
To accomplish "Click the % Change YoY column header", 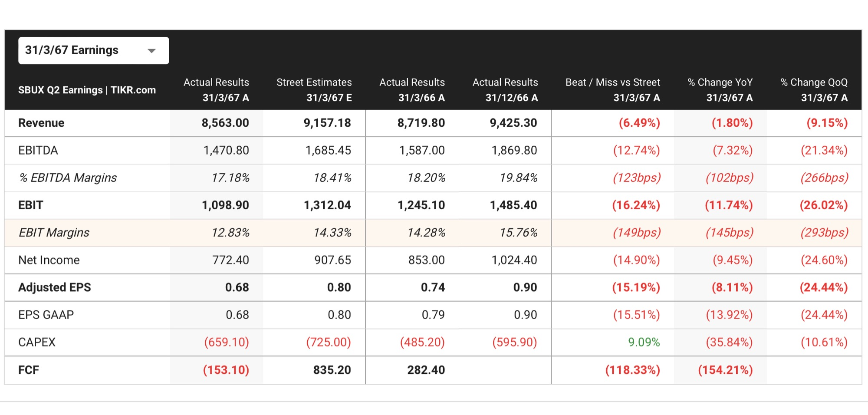I will click(720, 90).
